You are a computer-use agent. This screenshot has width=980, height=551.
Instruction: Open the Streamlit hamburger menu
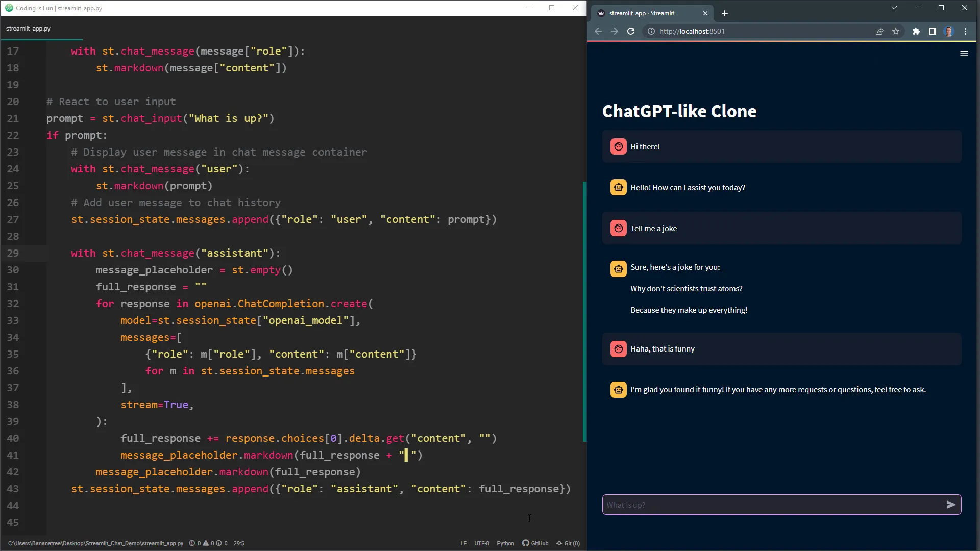[964, 54]
